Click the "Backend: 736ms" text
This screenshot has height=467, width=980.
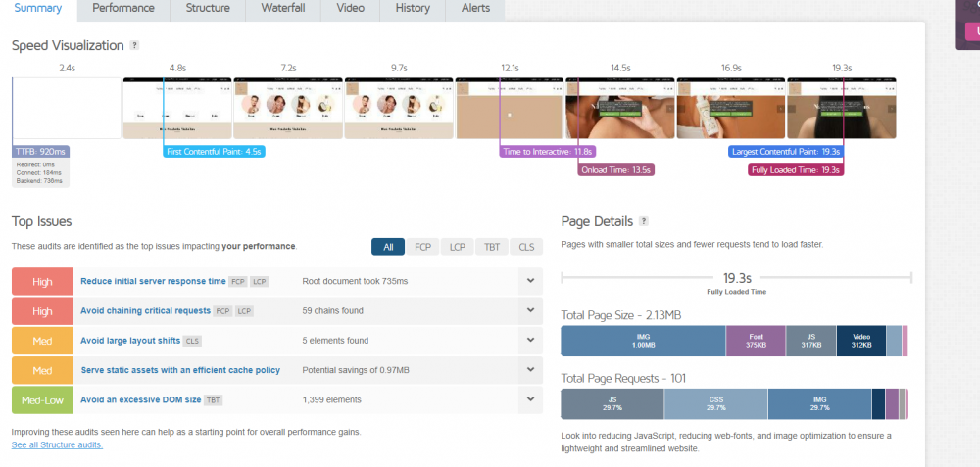tap(39, 181)
